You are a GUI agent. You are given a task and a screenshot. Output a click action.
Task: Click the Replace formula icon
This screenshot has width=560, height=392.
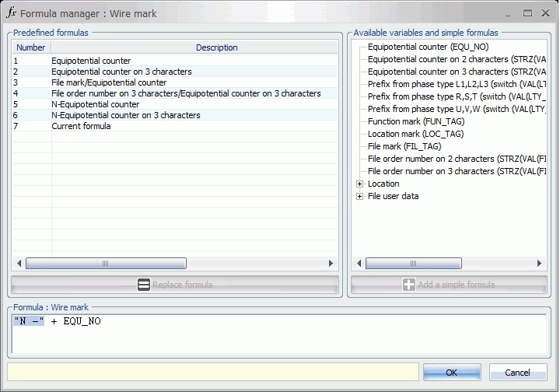click(x=144, y=285)
